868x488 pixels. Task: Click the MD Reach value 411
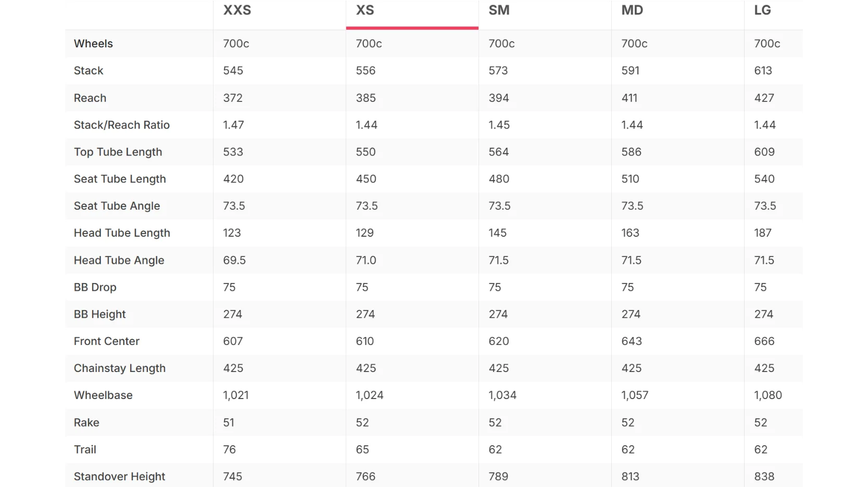point(630,98)
